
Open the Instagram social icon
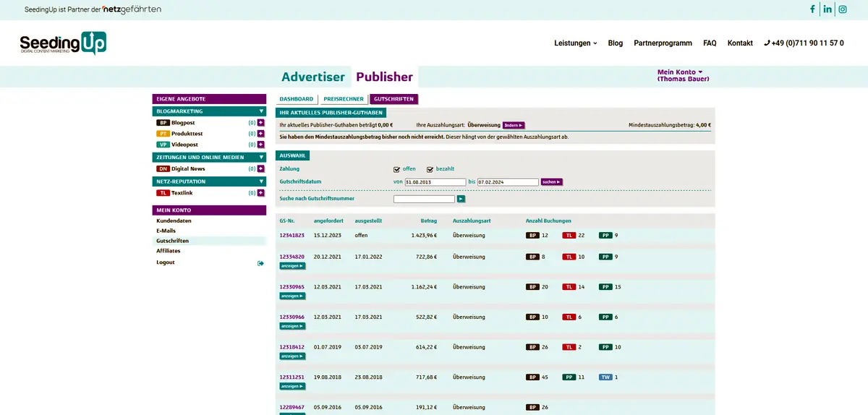[x=843, y=9]
